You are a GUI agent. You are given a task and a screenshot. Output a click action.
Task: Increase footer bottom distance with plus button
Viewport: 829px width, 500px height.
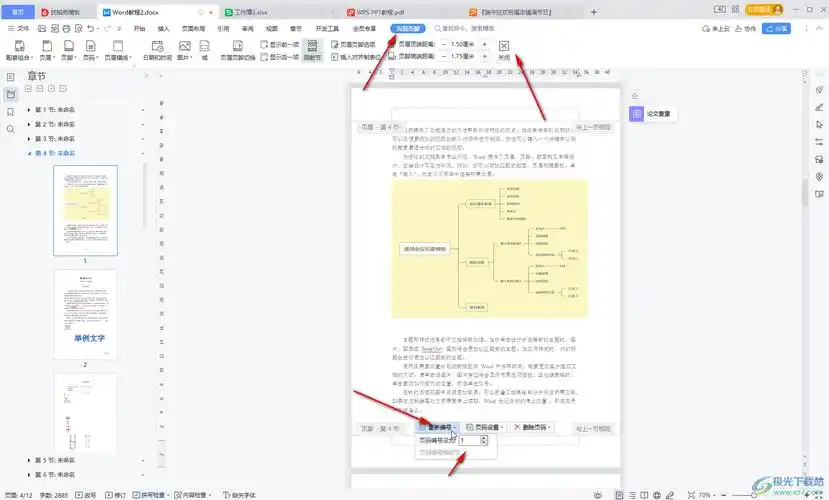(484, 56)
